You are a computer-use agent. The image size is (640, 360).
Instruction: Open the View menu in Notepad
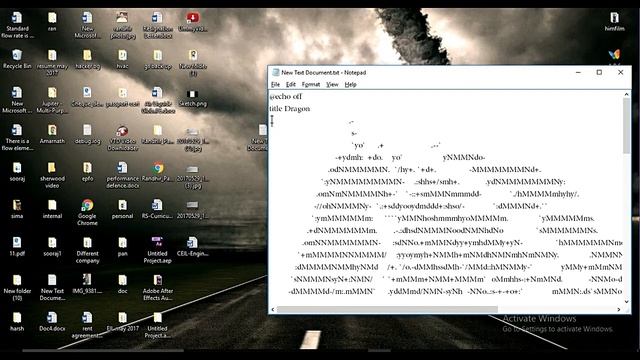(332, 84)
